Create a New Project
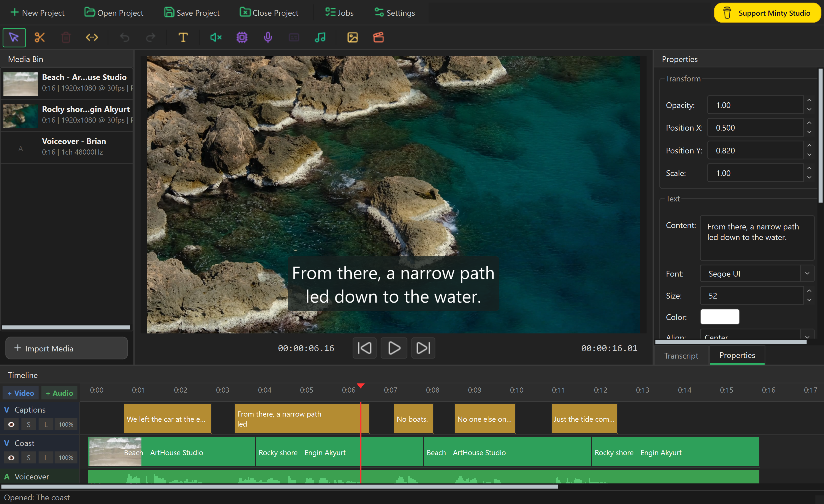 [x=37, y=13]
